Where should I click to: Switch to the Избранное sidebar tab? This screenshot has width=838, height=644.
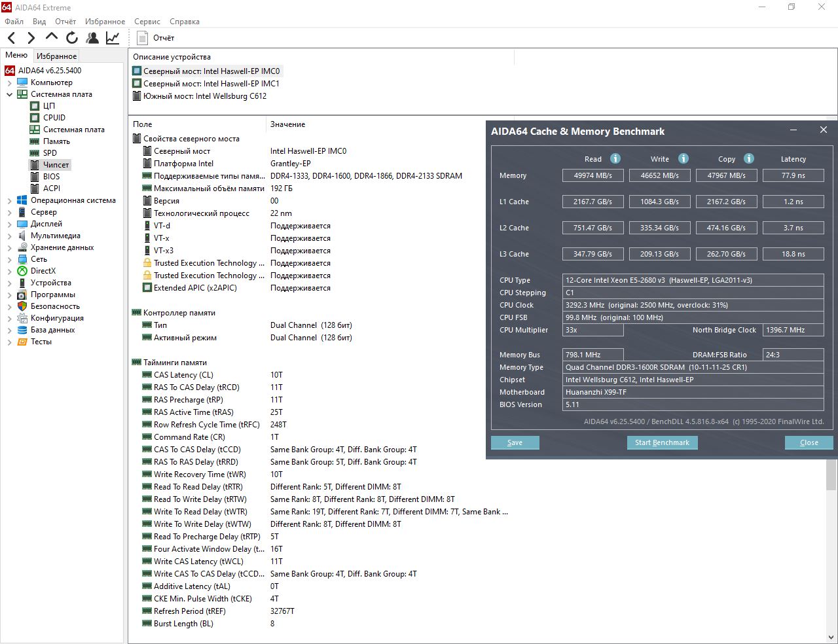tap(56, 56)
